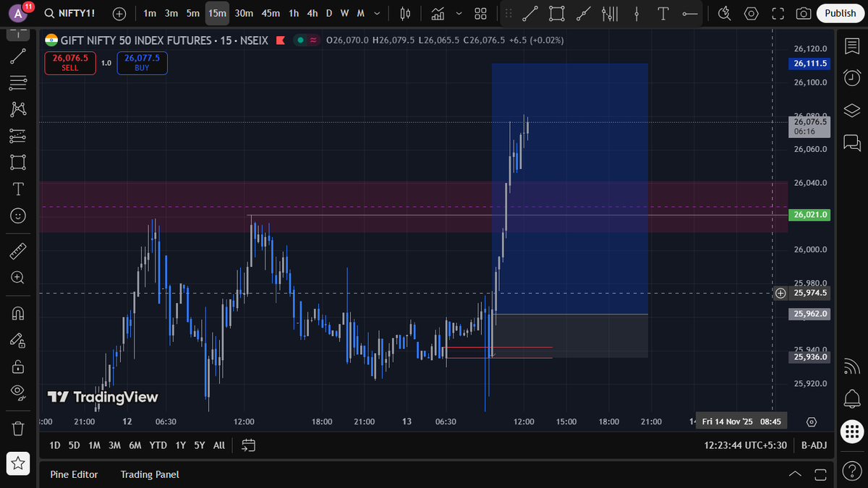Viewport: 868px width, 488px height.
Task: Select geometric shapes tool in left sidebar
Action: 18,162
